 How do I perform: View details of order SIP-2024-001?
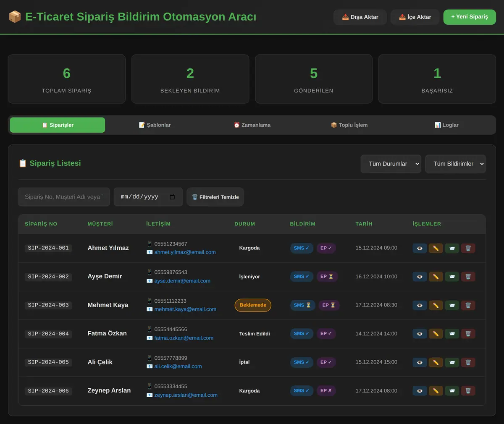pos(420,248)
